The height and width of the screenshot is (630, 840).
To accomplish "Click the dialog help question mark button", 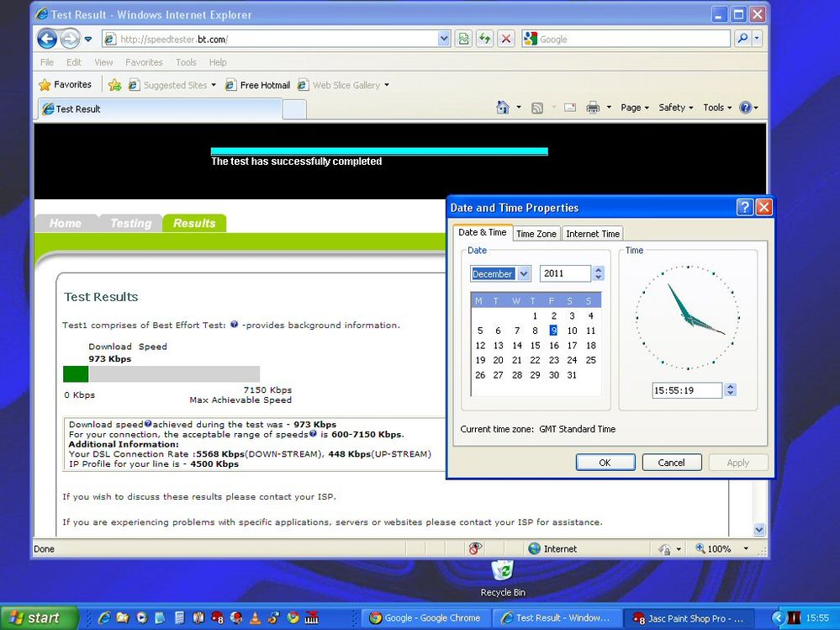I will pyautogui.click(x=745, y=207).
